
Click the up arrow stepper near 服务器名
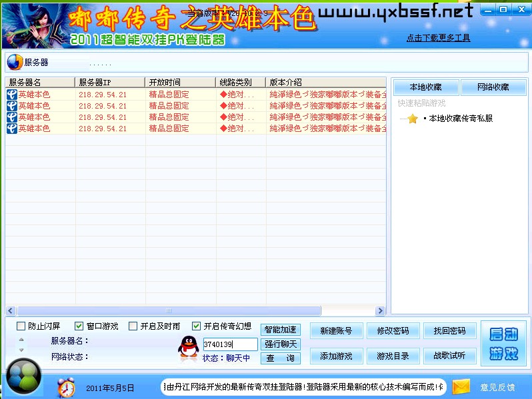tap(21, 340)
